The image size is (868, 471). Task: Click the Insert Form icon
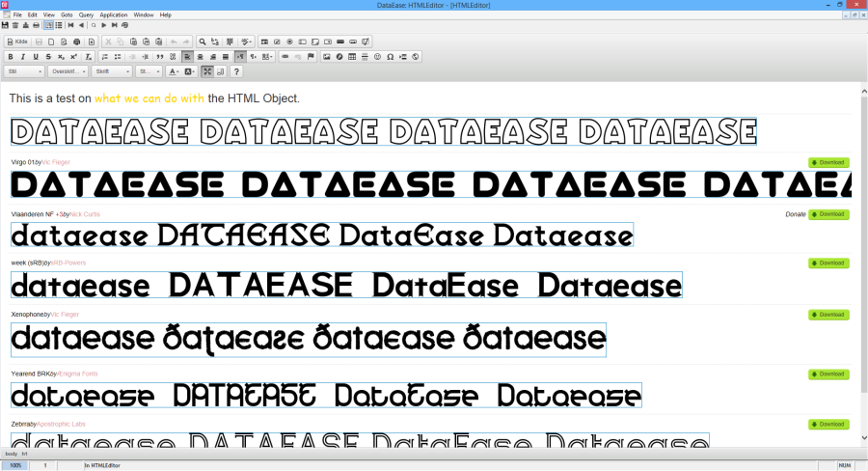[x=264, y=42]
